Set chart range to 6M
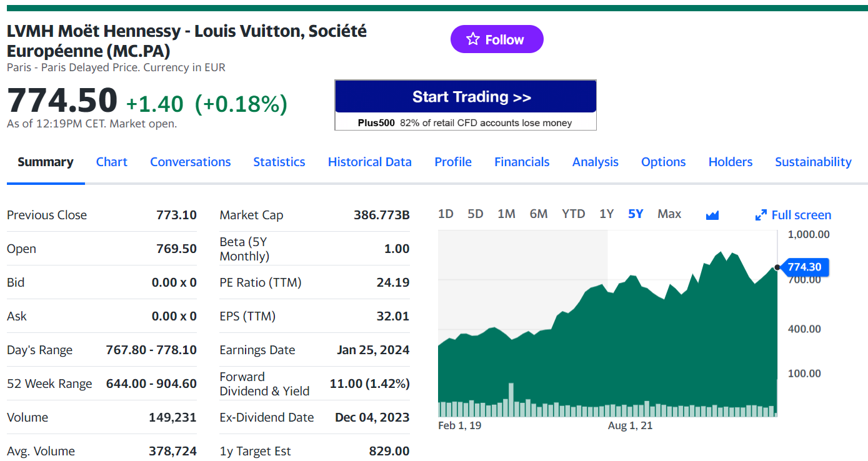The height and width of the screenshot is (461, 868). (539, 214)
